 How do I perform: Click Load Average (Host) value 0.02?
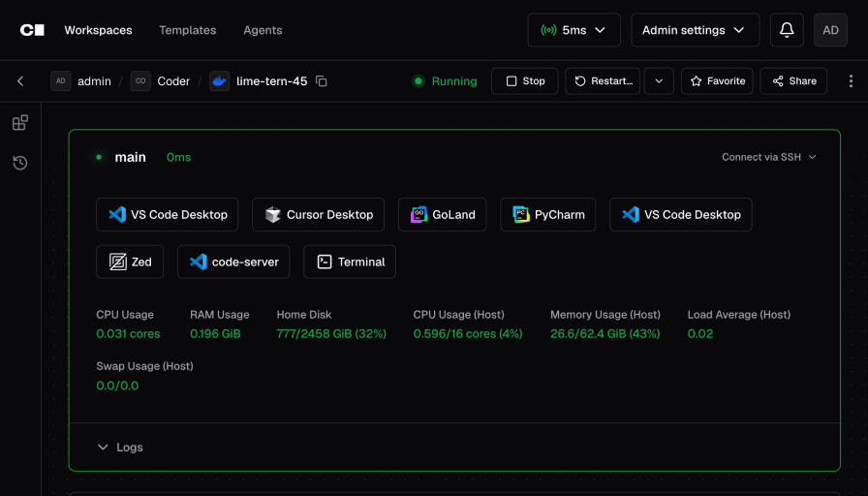[x=700, y=334]
